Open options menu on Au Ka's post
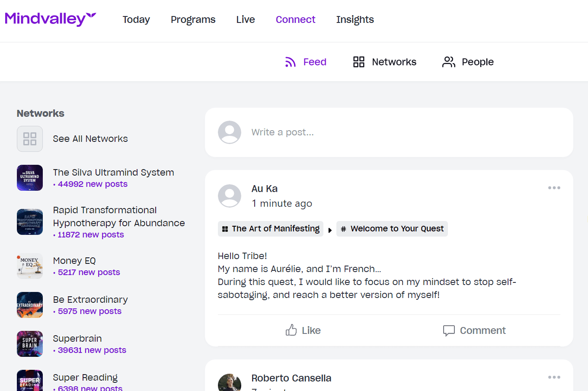 (554, 188)
